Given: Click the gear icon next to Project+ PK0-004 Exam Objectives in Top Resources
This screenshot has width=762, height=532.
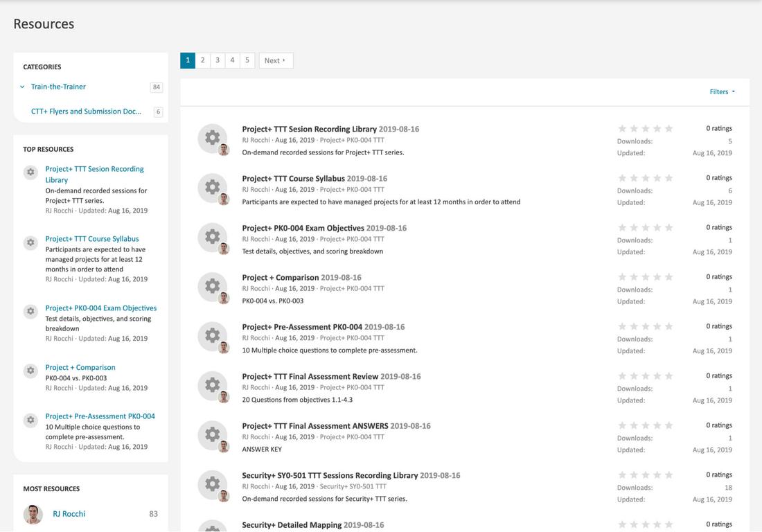Looking at the screenshot, I should pos(30,311).
